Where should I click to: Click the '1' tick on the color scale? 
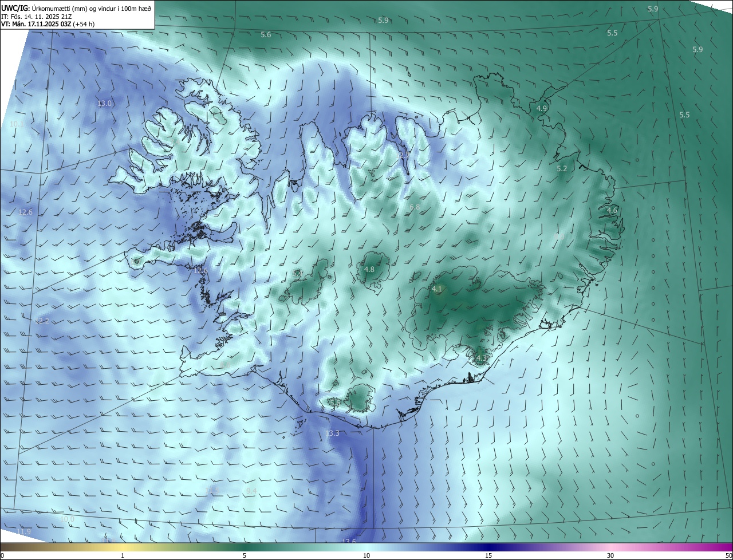(x=123, y=555)
